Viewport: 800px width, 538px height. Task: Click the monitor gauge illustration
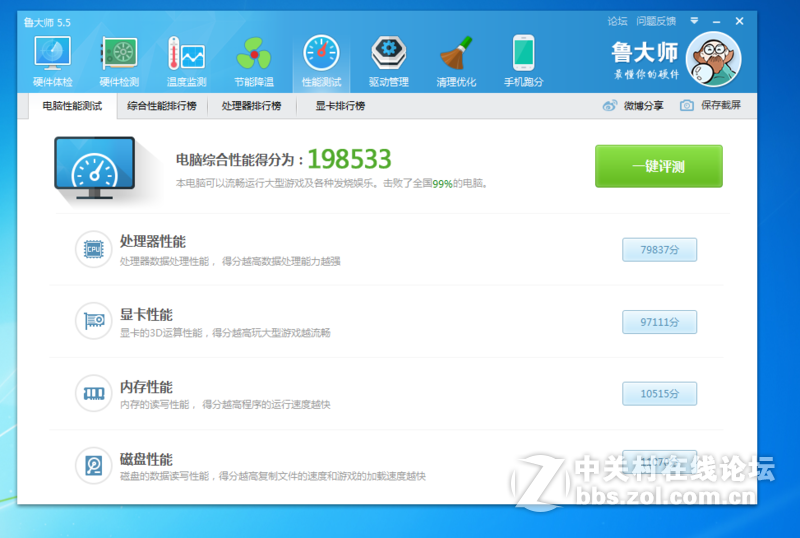95,168
